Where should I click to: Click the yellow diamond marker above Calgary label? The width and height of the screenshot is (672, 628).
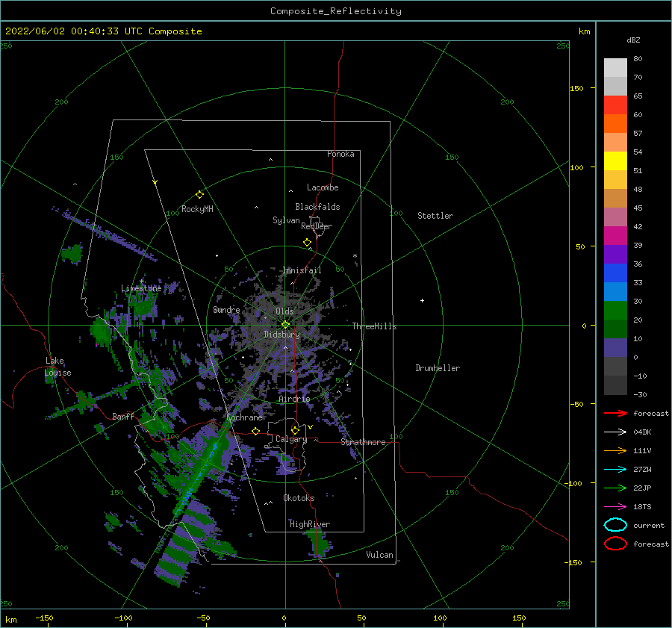pyautogui.click(x=295, y=430)
